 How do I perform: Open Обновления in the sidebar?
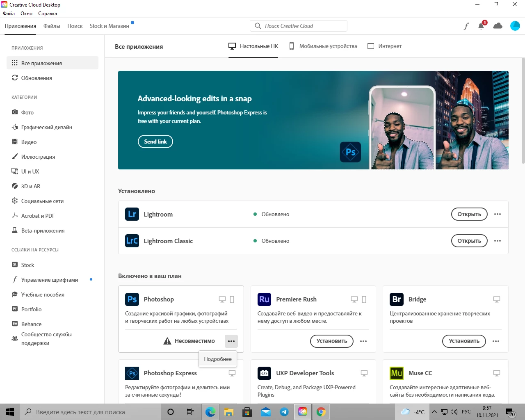[x=52, y=78]
